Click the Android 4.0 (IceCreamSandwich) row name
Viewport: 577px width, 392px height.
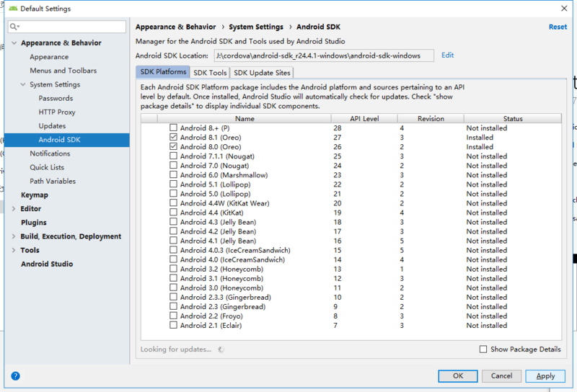pyautogui.click(x=232, y=259)
